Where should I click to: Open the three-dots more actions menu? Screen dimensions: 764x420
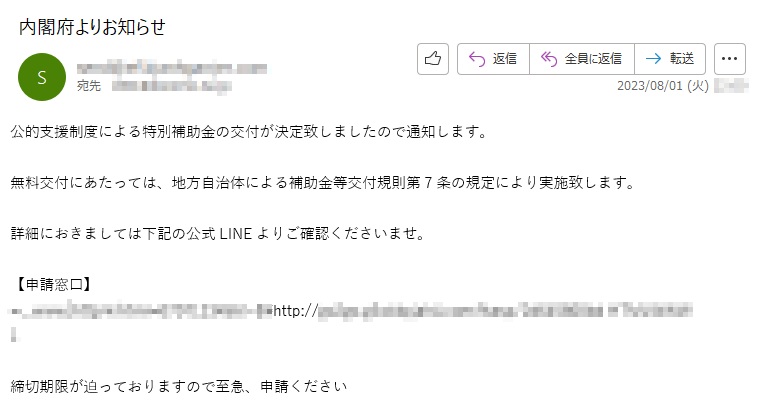point(729,59)
